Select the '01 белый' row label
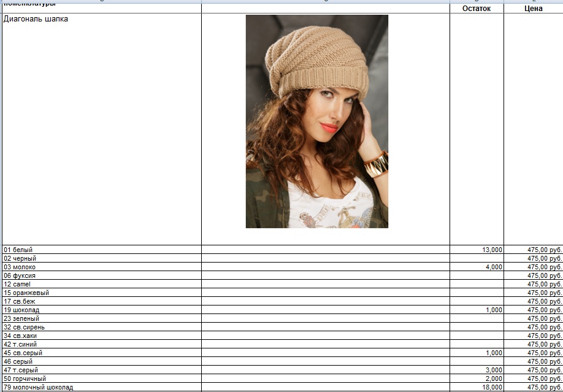 18,250
